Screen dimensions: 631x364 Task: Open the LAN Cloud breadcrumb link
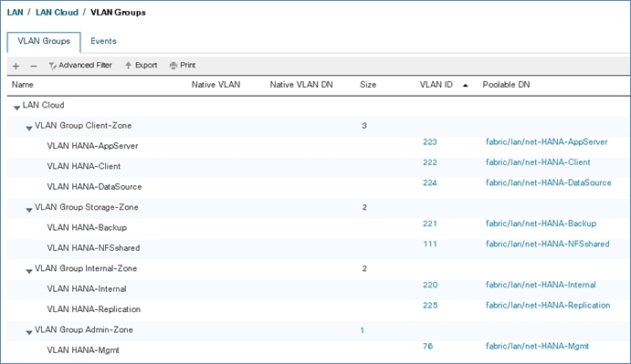tap(57, 12)
